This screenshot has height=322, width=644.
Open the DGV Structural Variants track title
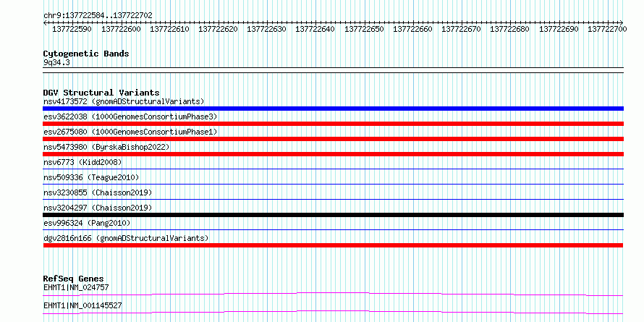click(101, 93)
